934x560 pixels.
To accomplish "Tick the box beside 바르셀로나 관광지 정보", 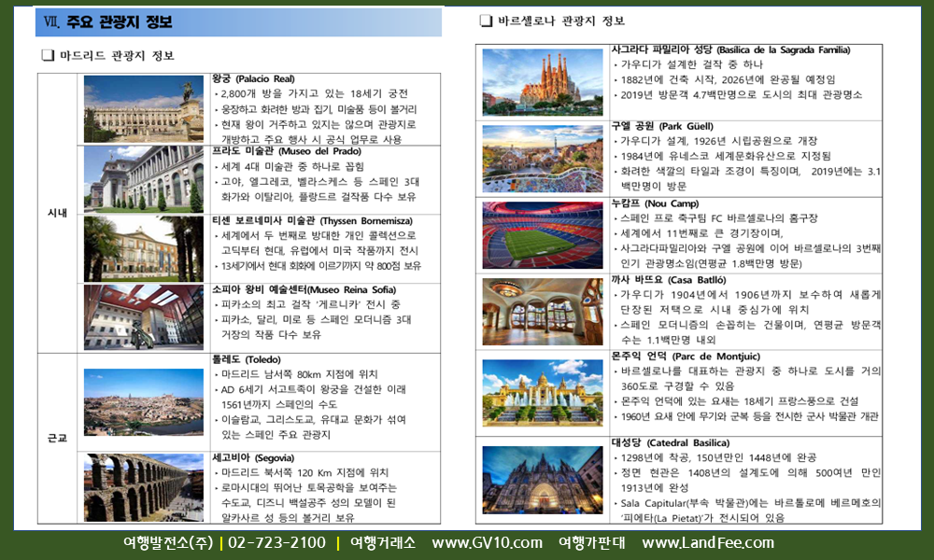I will [x=486, y=21].
